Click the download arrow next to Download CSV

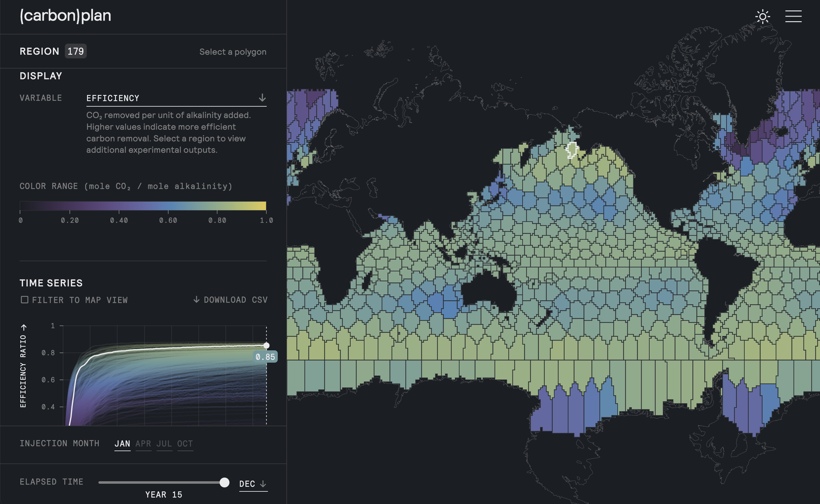click(197, 299)
